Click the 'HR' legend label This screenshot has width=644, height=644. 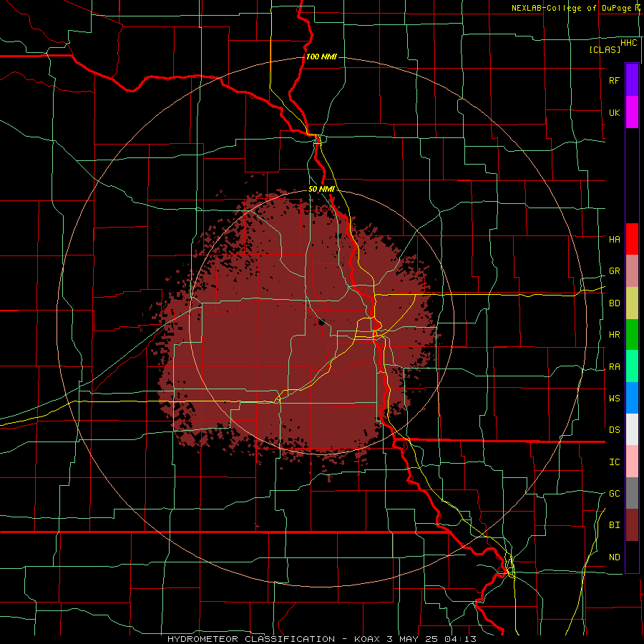coord(615,335)
